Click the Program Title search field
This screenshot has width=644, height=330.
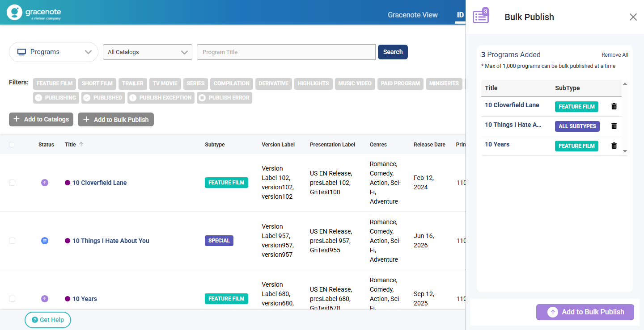click(x=286, y=52)
